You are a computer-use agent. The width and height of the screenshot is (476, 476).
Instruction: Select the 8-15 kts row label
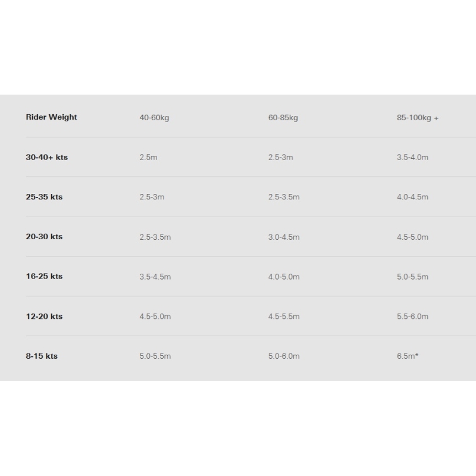(42, 356)
